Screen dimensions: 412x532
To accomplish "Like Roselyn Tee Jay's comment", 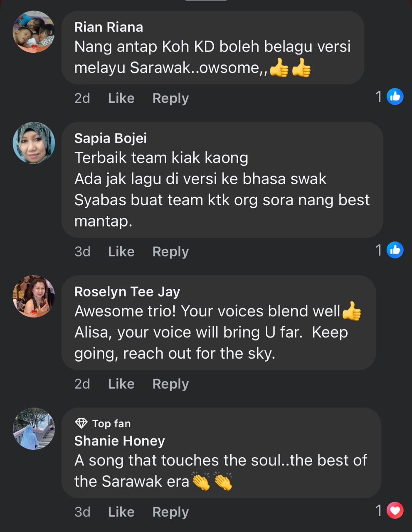I will (121, 384).
